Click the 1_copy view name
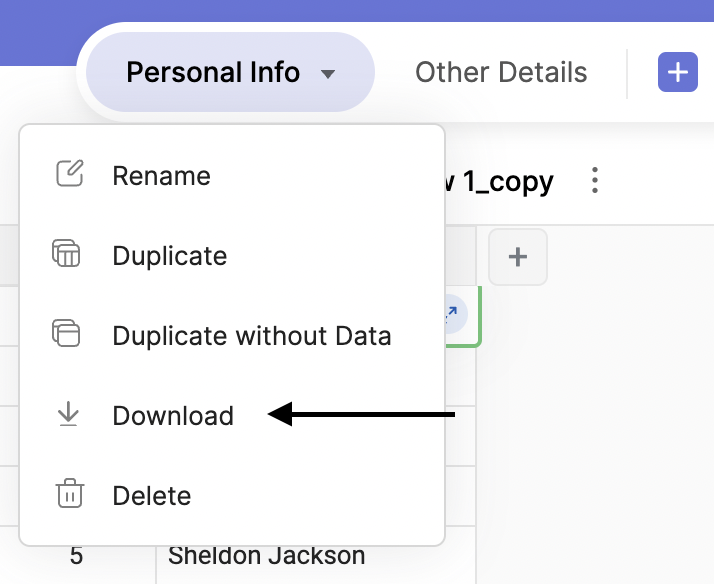Screen dimensions: 714x584 click(500, 182)
